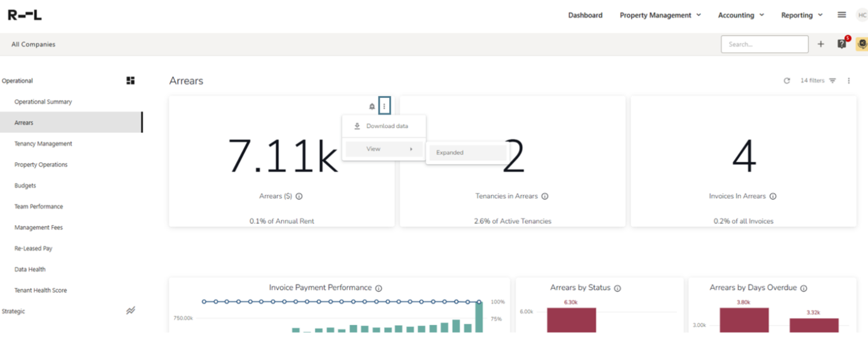
Task: Open the Dashboard link in top navigation
Action: tap(585, 15)
